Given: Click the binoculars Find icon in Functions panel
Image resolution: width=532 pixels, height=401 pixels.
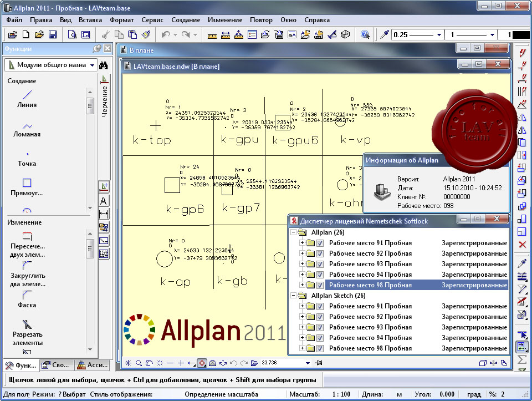Looking at the screenshot, I should point(104,65).
